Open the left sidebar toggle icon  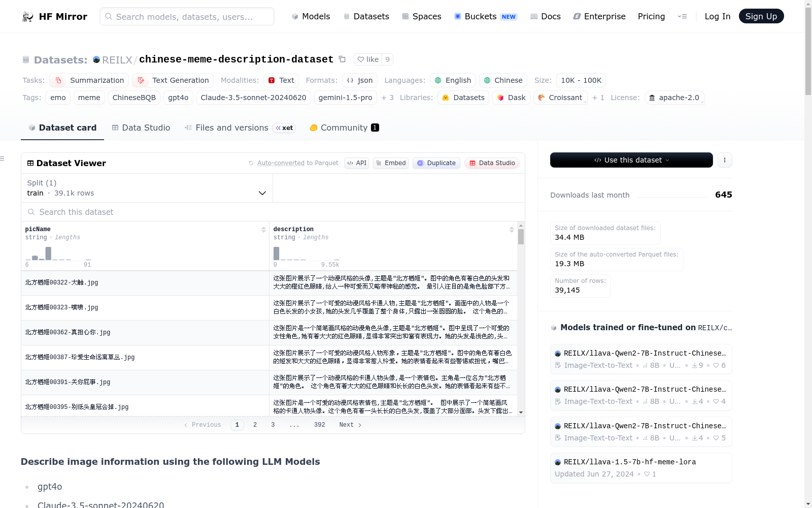tap(2, 158)
